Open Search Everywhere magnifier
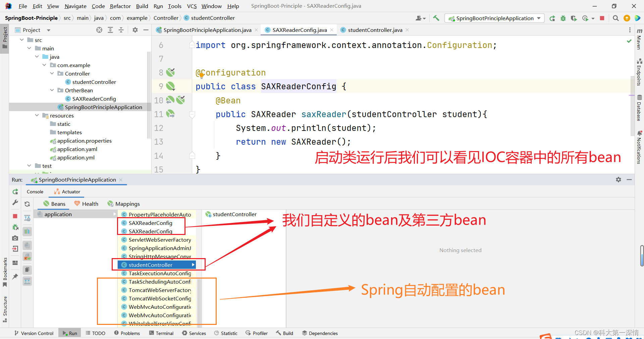The image size is (644, 339). [x=615, y=18]
